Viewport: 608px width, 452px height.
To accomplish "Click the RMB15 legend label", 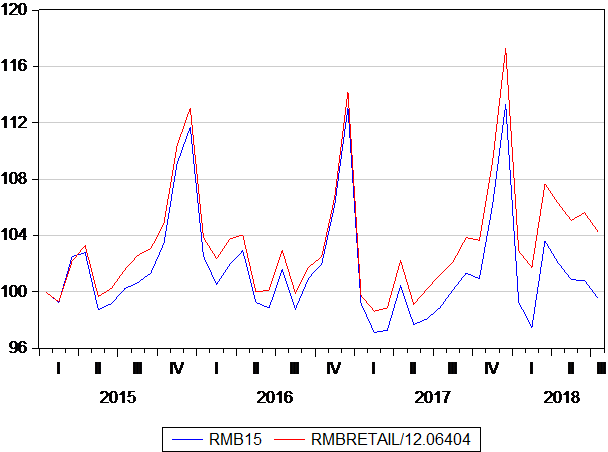I will point(235,440).
